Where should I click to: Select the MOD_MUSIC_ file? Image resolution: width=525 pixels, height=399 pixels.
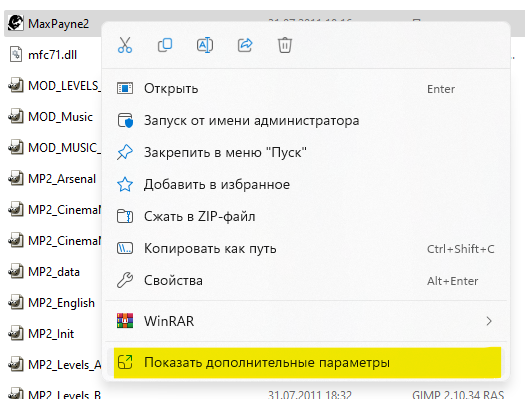tap(64, 148)
